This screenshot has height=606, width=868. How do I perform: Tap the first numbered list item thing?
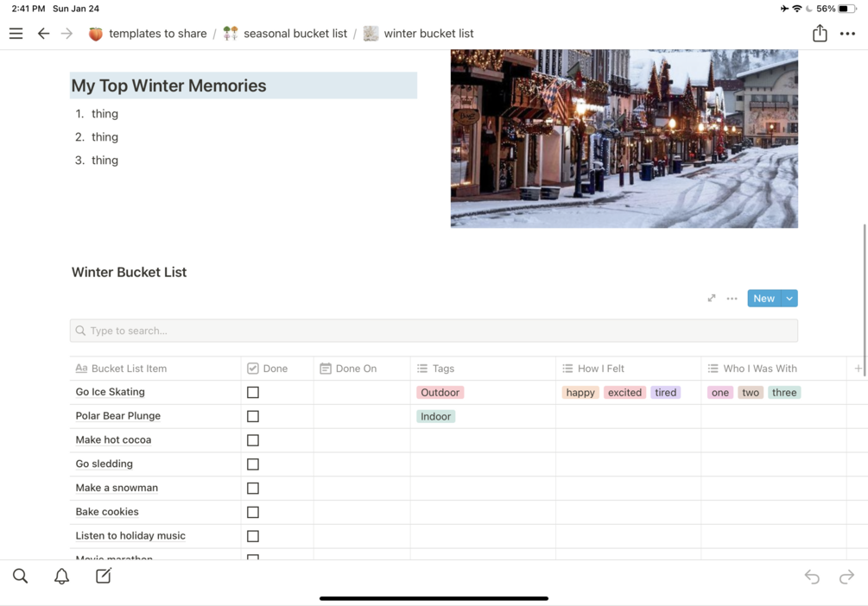coord(105,113)
